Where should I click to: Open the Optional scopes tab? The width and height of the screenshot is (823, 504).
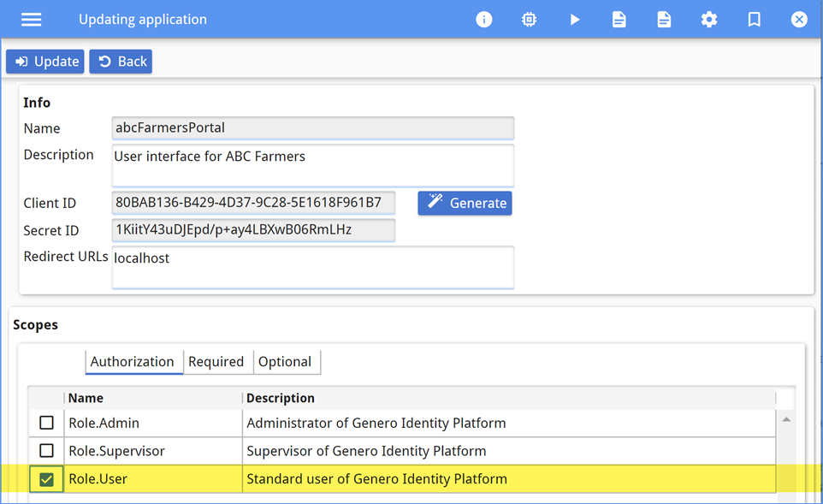(286, 362)
